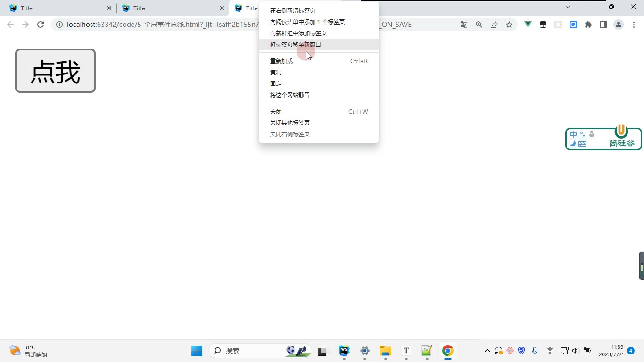Bookmark this page with the star icon
This screenshot has width=644, height=362.
[x=509, y=25]
